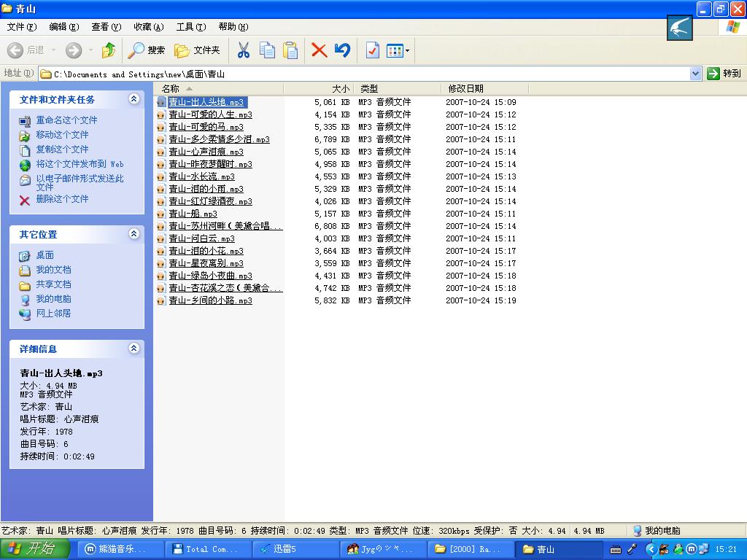The height and width of the screenshot is (560, 747).
Task: Click the Go (转到) button
Action: 724,74
